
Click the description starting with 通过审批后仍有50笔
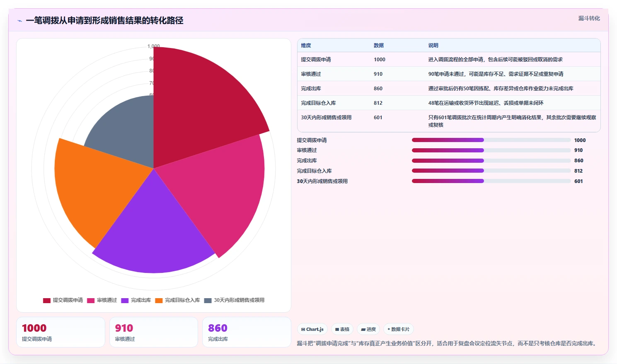click(x=501, y=89)
